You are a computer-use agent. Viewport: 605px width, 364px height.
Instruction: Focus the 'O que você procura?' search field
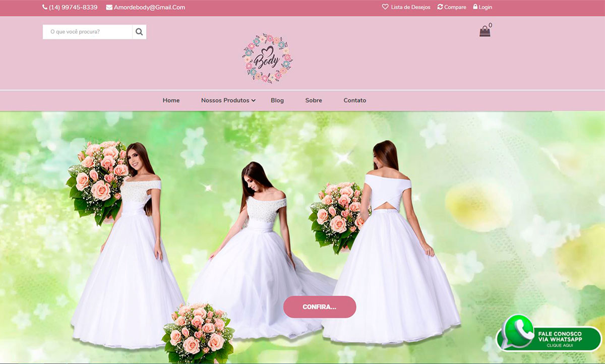point(87,32)
